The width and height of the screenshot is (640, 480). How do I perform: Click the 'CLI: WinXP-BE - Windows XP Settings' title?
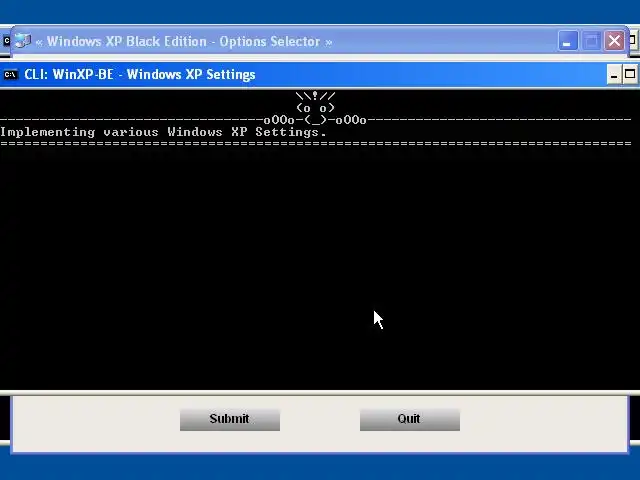140,75
